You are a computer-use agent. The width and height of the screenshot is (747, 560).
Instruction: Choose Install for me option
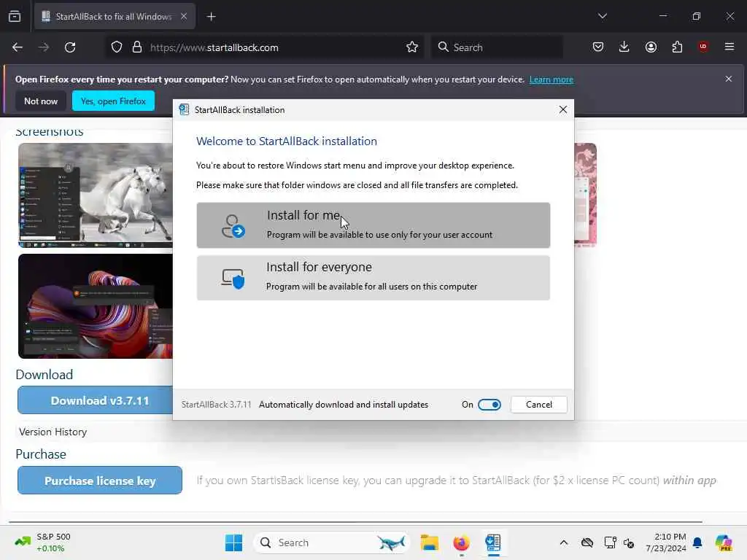click(373, 225)
